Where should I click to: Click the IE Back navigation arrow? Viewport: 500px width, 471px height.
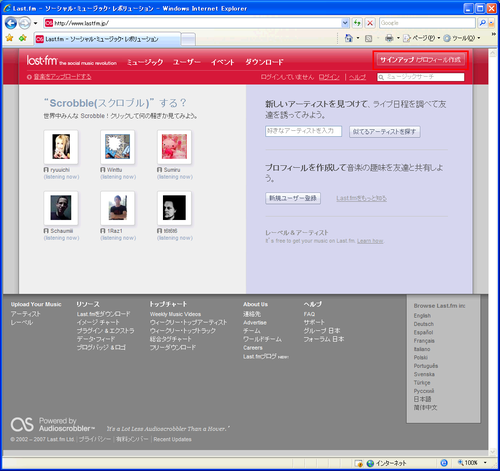11,23
